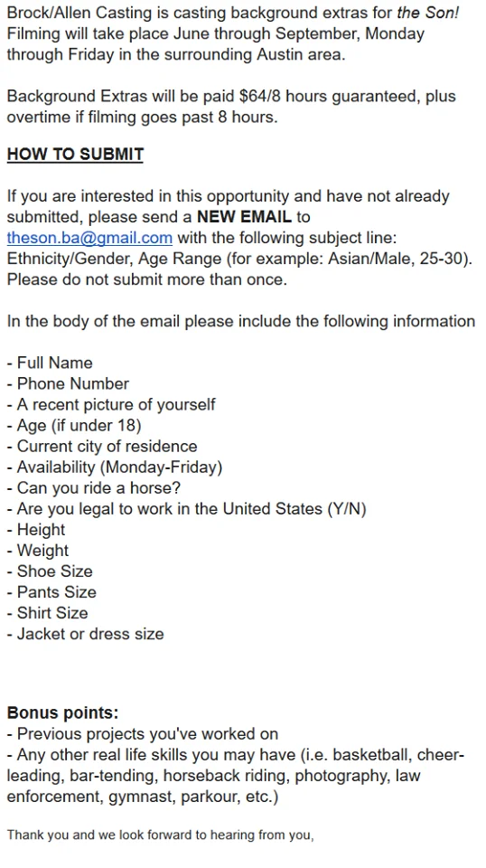Click the bold NEW EMAIL text
The width and height of the screenshot is (486, 868).
click(x=244, y=217)
